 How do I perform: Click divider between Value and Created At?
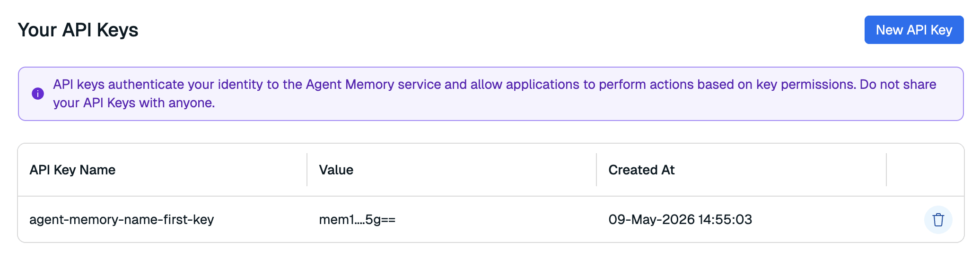tap(596, 170)
